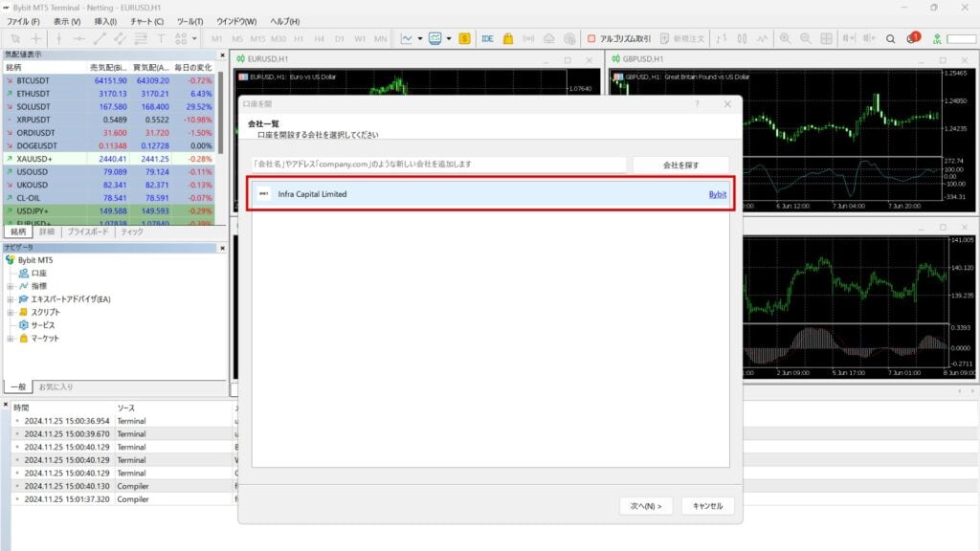Open shapes tool dropdown arrow
Viewport: 980px width, 551px height.
[x=194, y=38]
